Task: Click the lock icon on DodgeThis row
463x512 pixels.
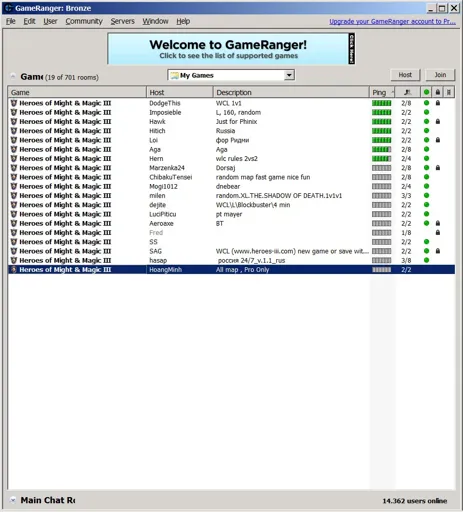Action: (x=438, y=103)
